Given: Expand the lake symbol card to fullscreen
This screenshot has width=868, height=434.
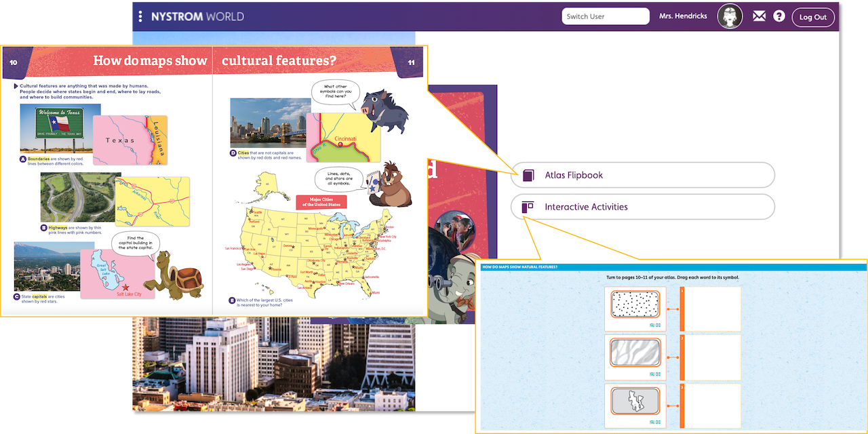Looking at the screenshot, I should point(658,420).
